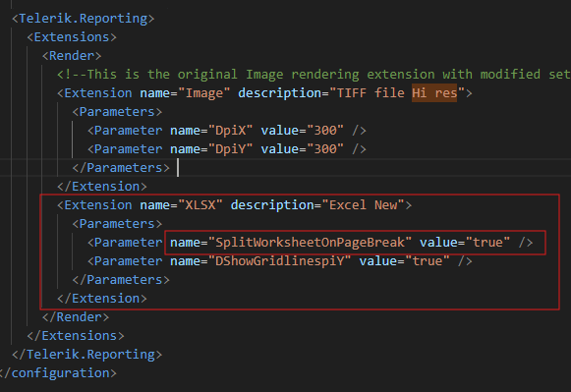Click the "true" value of DShowGridlinespiY
The width and height of the screenshot is (571, 392).
[427, 261]
